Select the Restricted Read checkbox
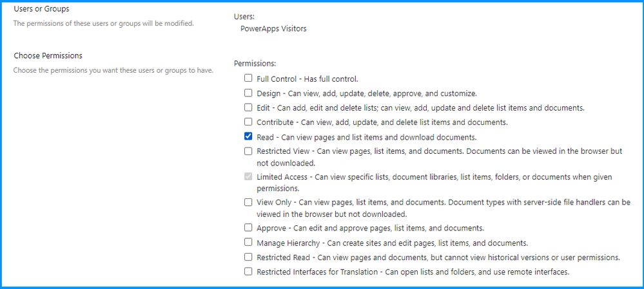Viewport: 644px width, 289px height. click(x=248, y=257)
